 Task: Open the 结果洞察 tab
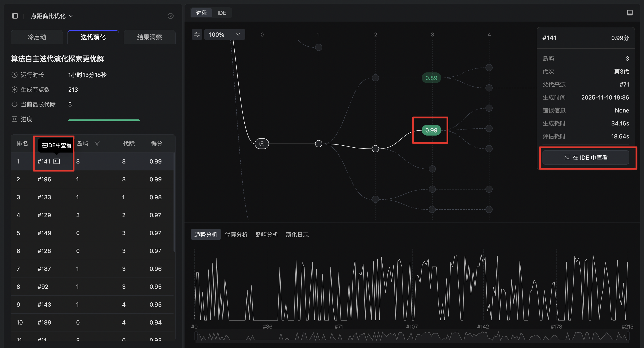(150, 37)
